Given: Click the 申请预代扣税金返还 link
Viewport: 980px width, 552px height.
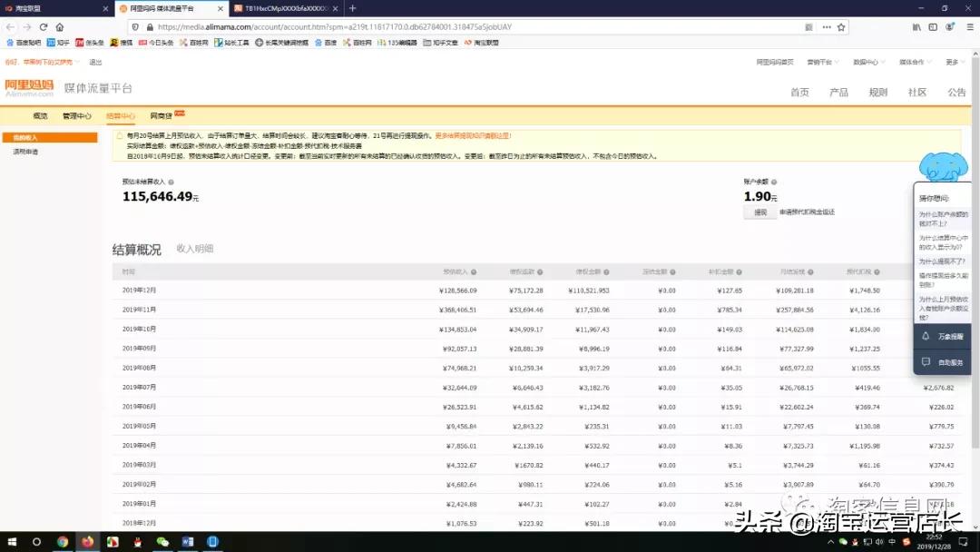Looking at the screenshot, I should (x=807, y=212).
